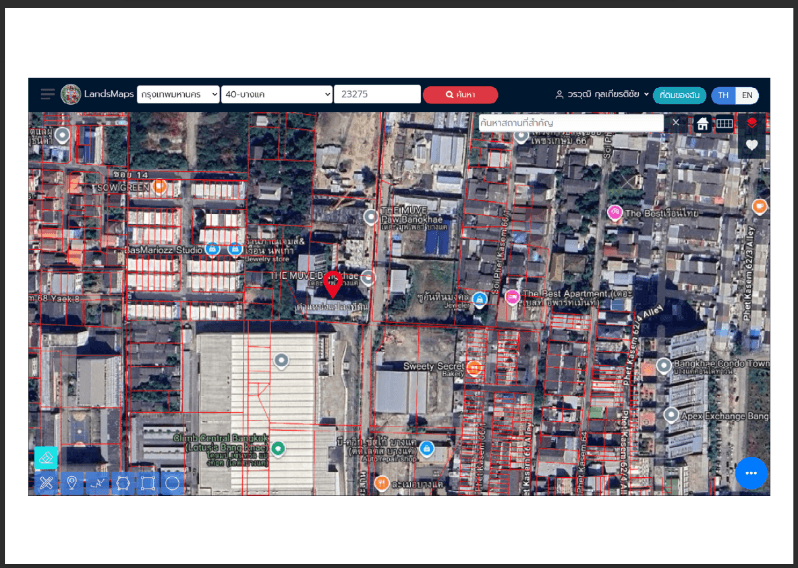The height and width of the screenshot is (568, 798).
Task: Click Climb Central Bangkok green marker
Action: (x=277, y=448)
